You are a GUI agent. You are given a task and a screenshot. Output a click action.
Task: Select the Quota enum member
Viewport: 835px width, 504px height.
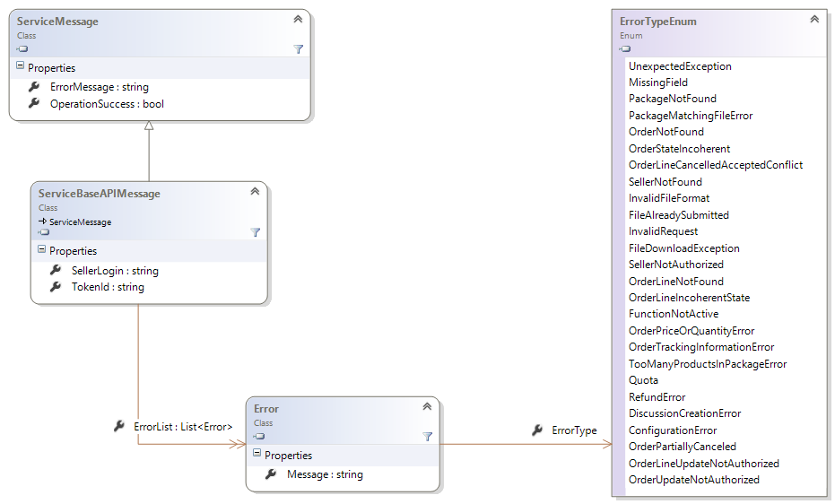tap(643, 380)
